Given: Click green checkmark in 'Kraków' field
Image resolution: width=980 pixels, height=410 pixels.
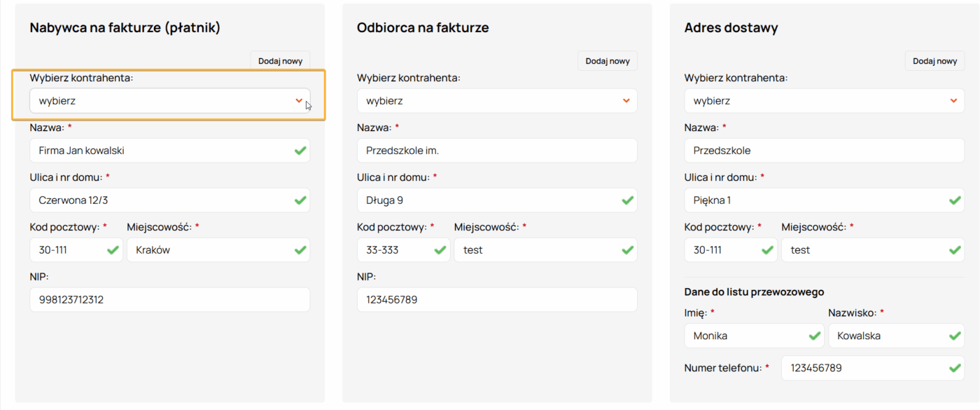Looking at the screenshot, I should pos(300,250).
